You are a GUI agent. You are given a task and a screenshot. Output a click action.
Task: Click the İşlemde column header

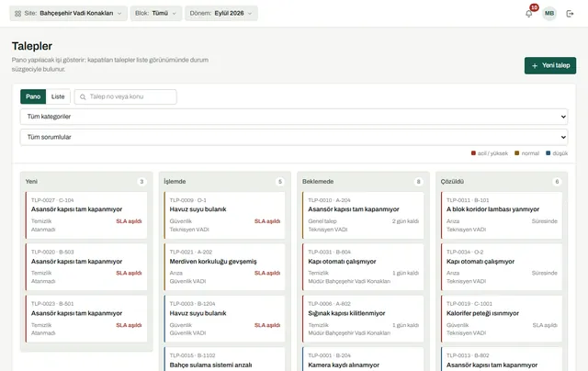tap(175, 182)
